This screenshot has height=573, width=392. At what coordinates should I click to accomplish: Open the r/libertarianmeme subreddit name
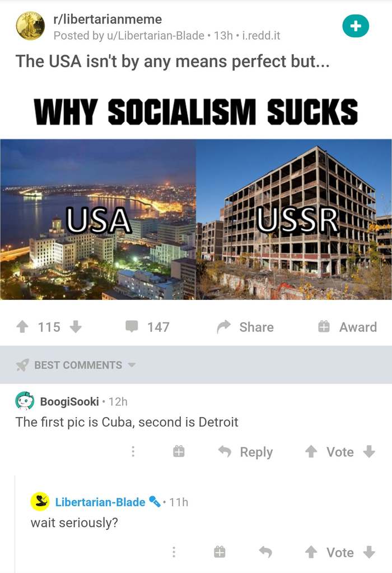(108, 19)
